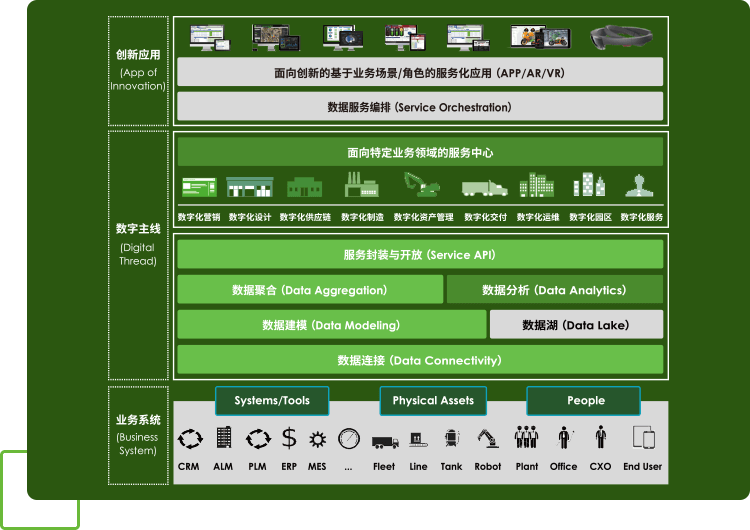Screen dimensions: 750x530
Task: Click the CRM circular arrows icon
Action: point(190,439)
